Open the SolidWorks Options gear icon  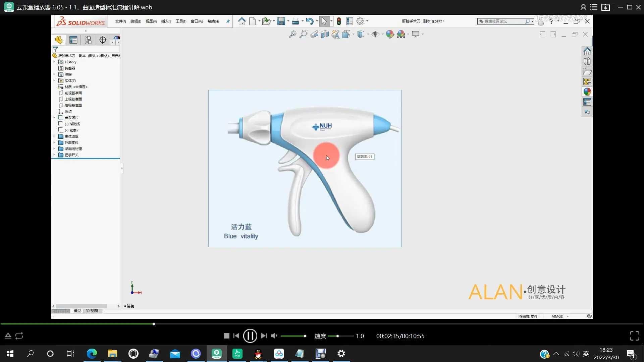click(x=360, y=21)
